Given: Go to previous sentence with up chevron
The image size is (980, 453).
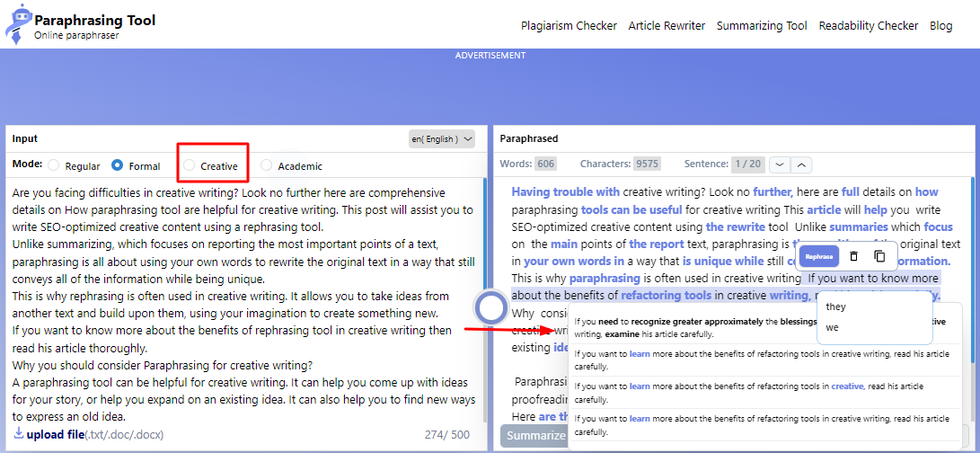Looking at the screenshot, I should tap(802, 164).
